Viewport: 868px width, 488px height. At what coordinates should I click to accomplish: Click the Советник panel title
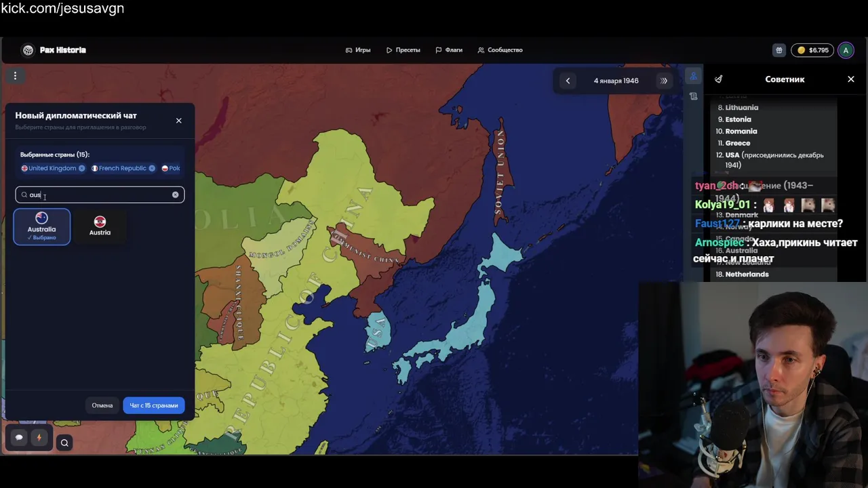click(785, 79)
